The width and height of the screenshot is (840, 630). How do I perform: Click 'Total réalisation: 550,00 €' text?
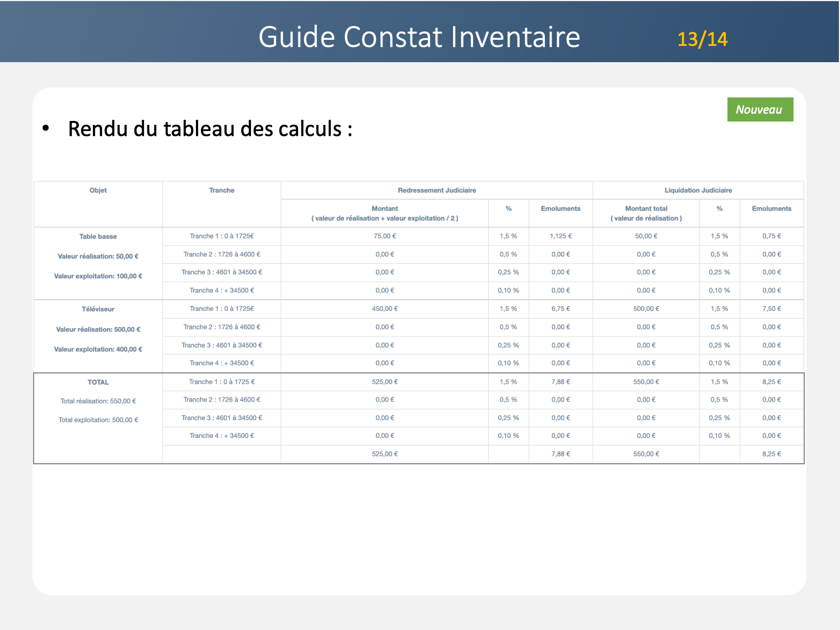98,401
